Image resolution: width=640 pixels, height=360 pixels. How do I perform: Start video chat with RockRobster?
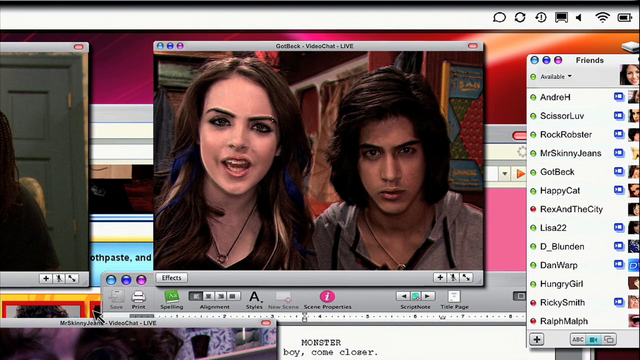[x=619, y=134]
